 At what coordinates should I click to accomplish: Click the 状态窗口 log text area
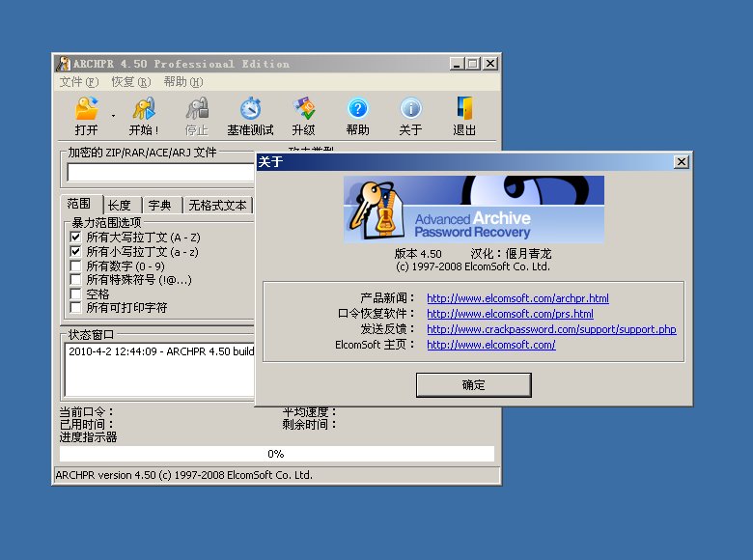point(159,370)
